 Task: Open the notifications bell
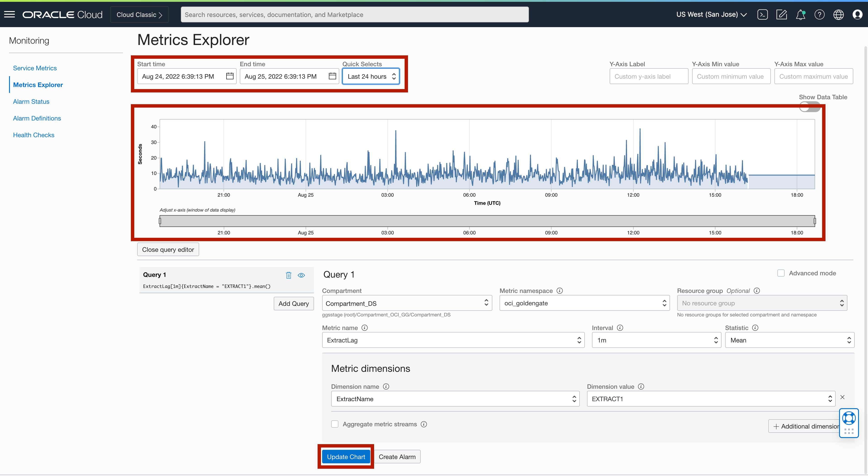801,14
